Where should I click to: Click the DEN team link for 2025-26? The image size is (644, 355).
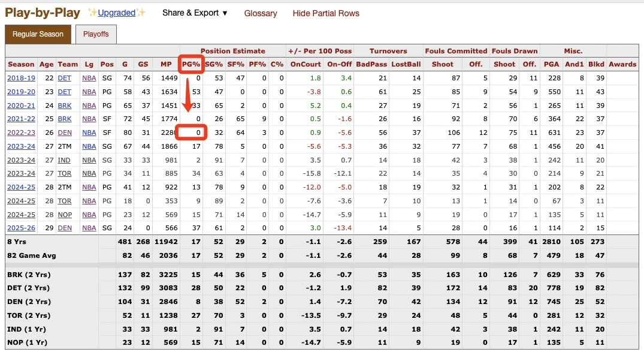pyautogui.click(x=65, y=228)
